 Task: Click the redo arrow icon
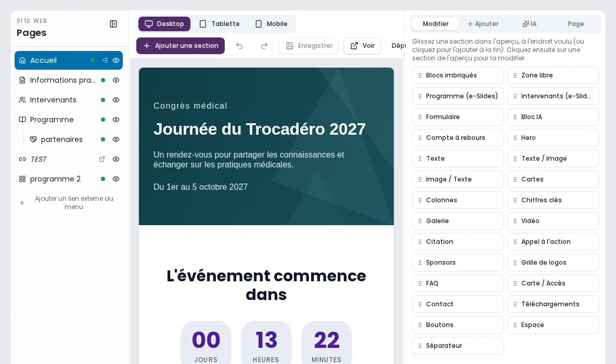point(264,46)
